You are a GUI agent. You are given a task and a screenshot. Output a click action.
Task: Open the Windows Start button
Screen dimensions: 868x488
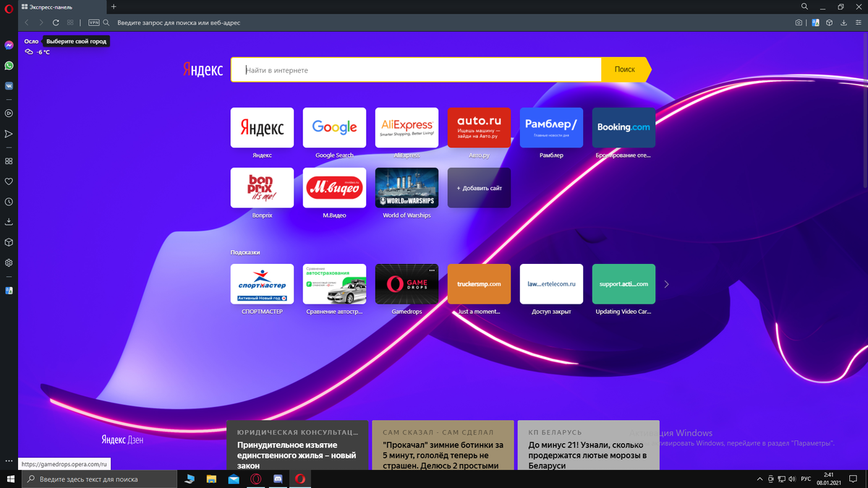11,479
